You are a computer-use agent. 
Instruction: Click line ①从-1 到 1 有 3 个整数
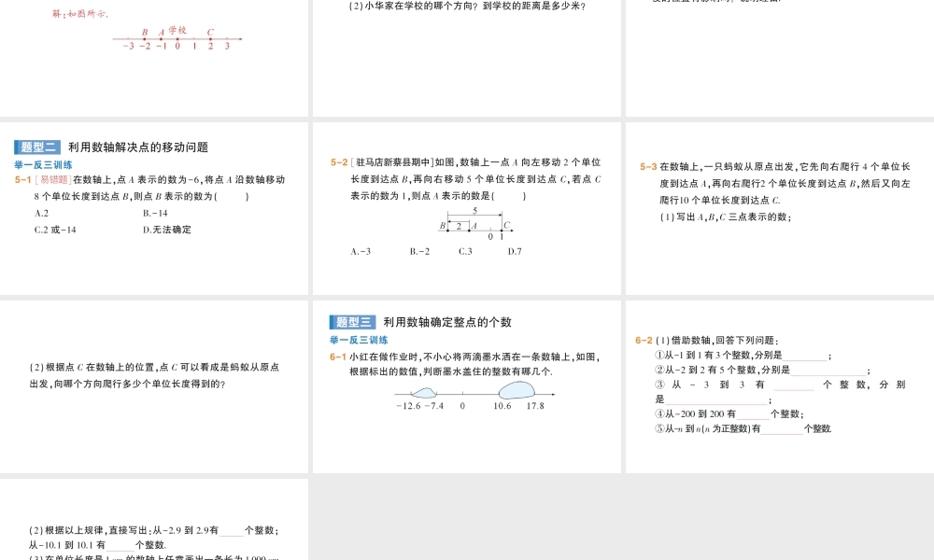[x=743, y=356]
